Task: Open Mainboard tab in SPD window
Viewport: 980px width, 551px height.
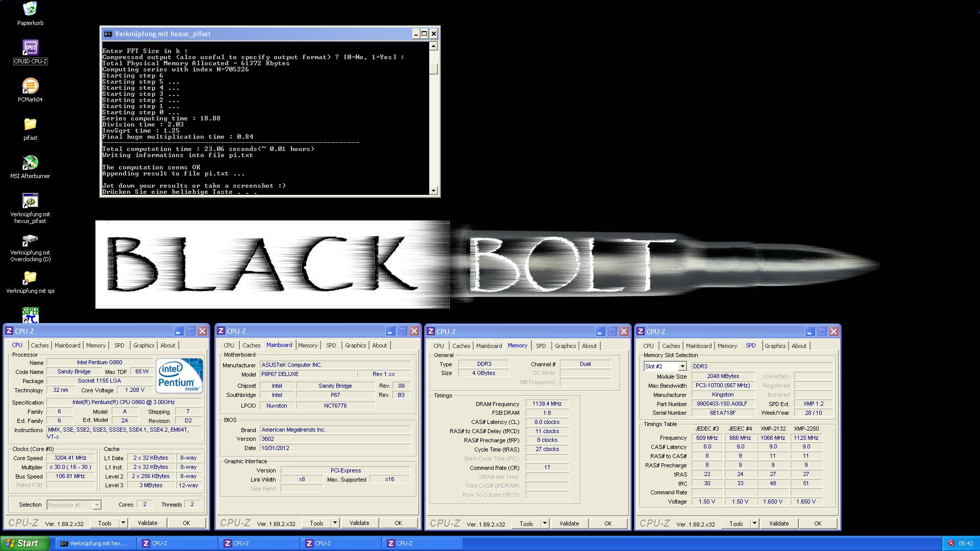Action: 698,346
